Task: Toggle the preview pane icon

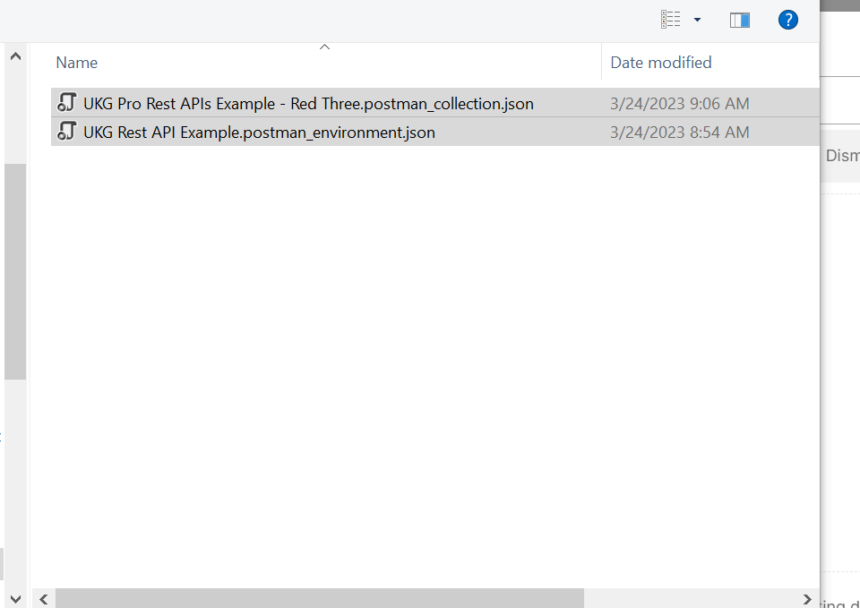Action: [x=739, y=19]
